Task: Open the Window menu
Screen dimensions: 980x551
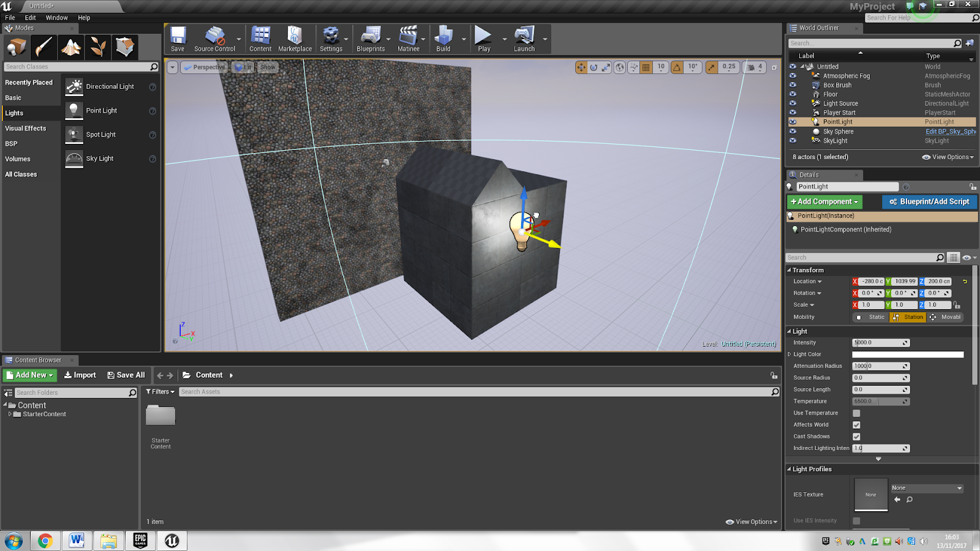Action: point(57,18)
